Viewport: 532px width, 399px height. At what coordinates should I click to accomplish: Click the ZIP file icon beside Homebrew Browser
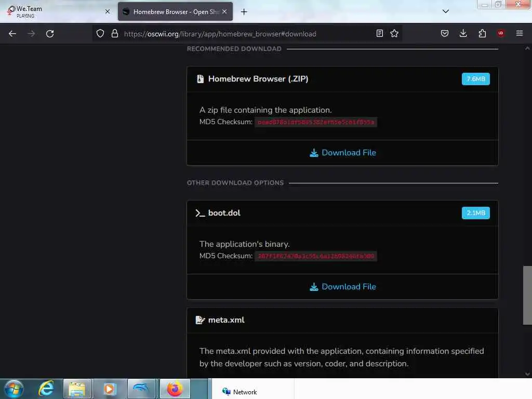[200, 79]
